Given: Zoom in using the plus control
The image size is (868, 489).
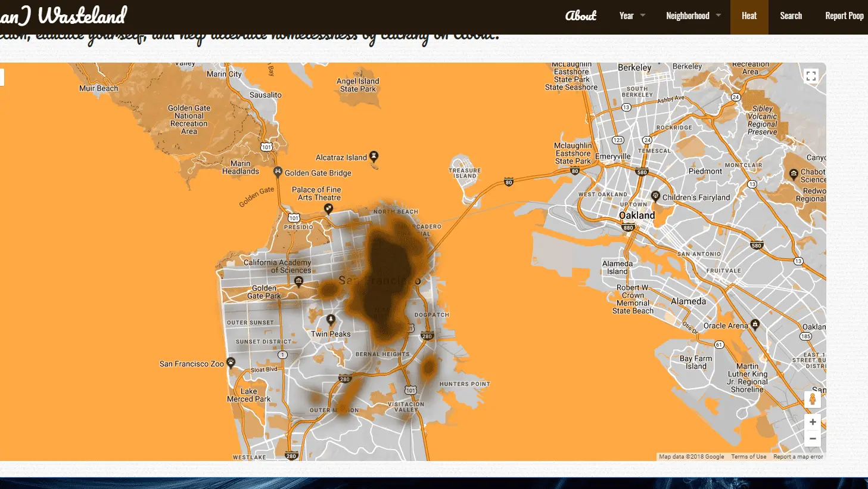Looking at the screenshot, I should tap(812, 422).
